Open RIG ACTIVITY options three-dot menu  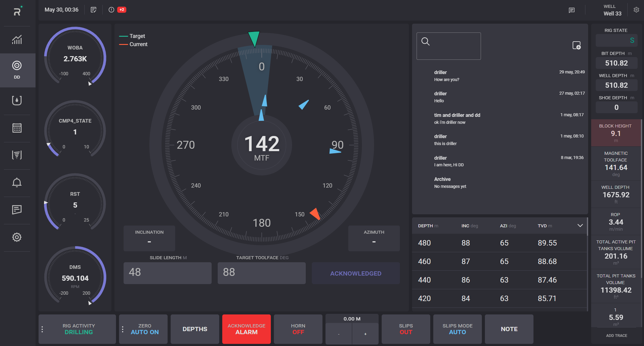pyautogui.click(x=42, y=329)
